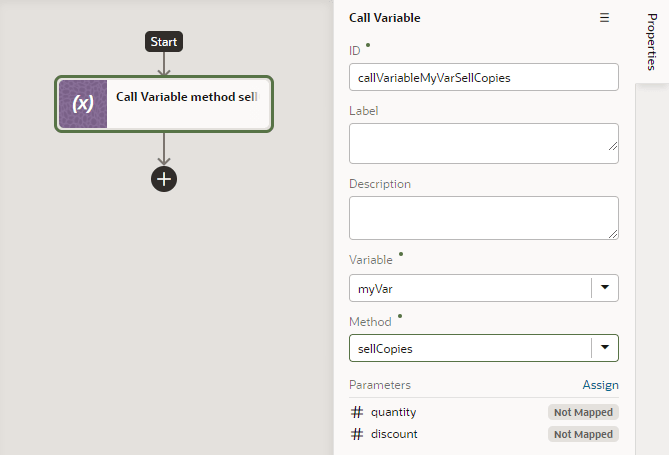The width and height of the screenshot is (669, 455).
Task: Expand the Method dropdown arrow
Action: click(x=604, y=348)
